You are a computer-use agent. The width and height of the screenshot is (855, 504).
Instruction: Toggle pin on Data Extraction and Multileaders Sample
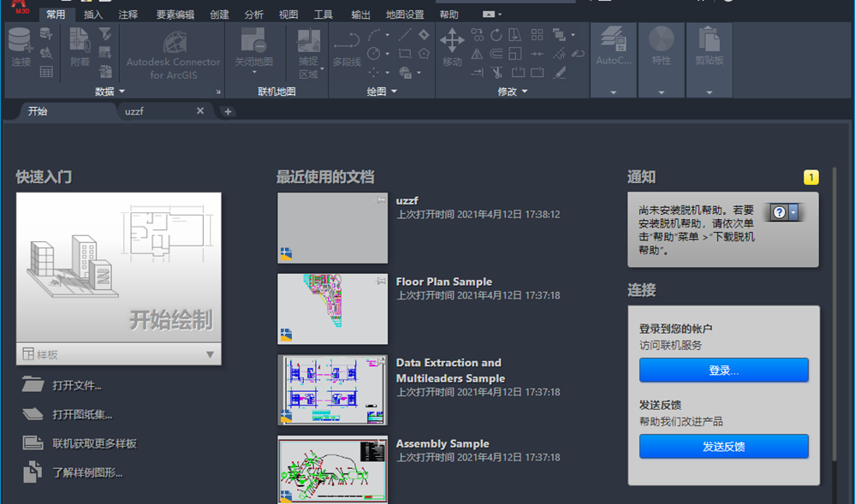[381, 362]
